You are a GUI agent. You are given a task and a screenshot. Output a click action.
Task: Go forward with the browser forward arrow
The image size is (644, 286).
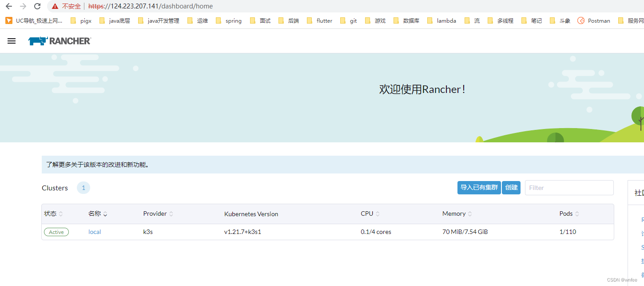(x=23, y=6)
